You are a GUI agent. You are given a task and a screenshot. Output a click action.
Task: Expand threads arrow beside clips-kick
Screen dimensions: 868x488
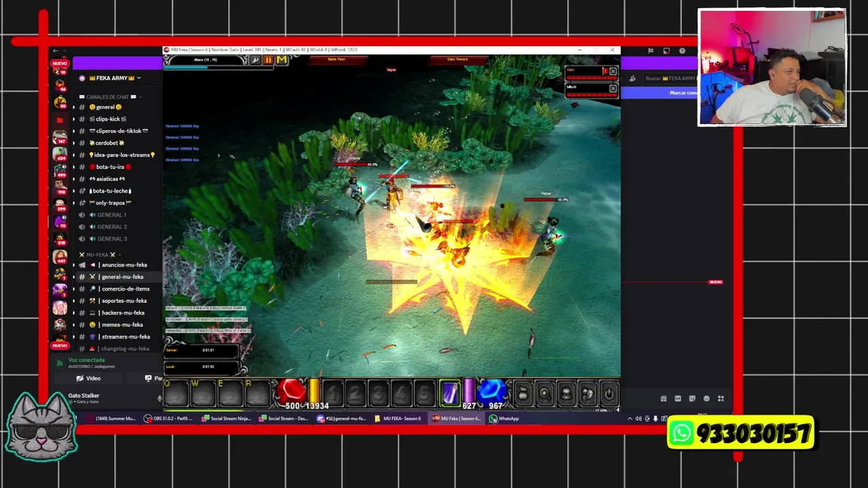74,119
